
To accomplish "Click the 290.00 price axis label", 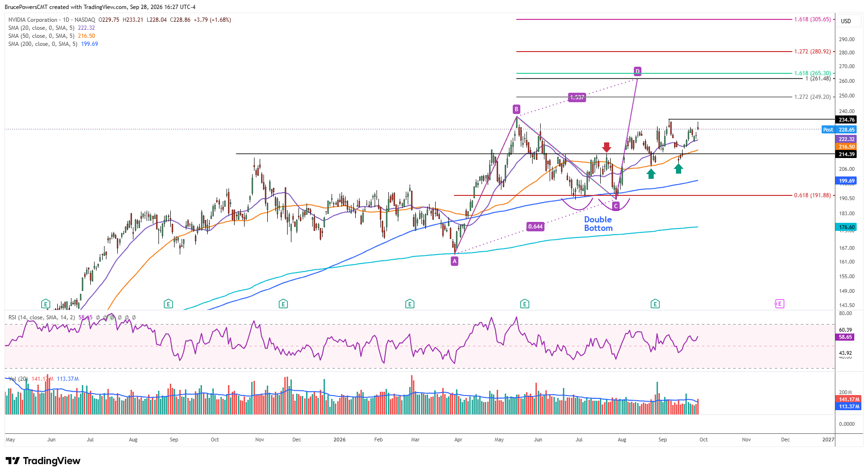I will pyautogui.click(x=847, y=39).
